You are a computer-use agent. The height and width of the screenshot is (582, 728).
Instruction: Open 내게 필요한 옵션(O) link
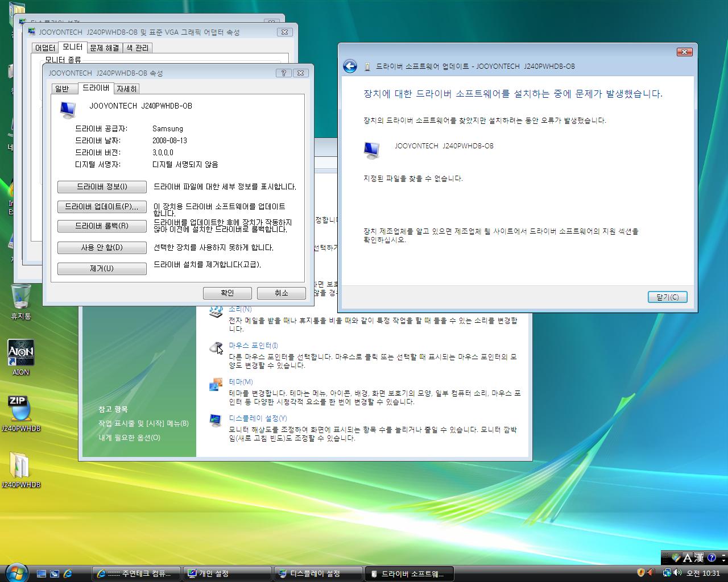(x=129, y=438)
